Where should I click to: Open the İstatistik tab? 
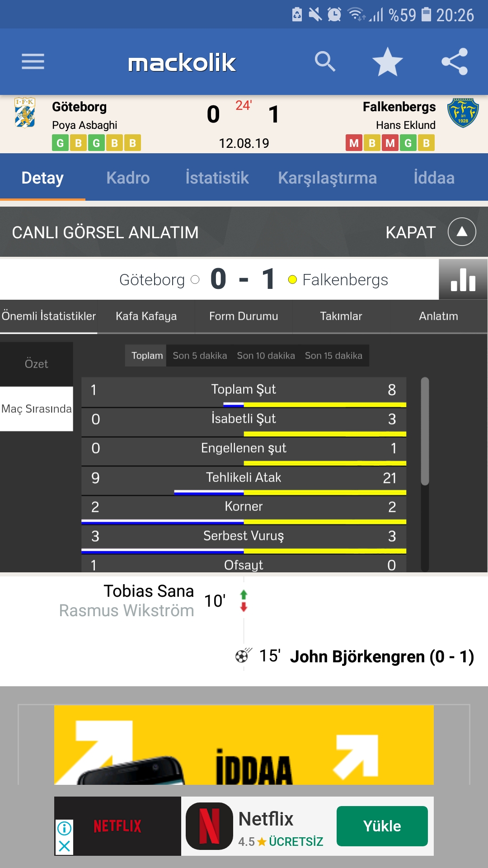click(217, 178)
